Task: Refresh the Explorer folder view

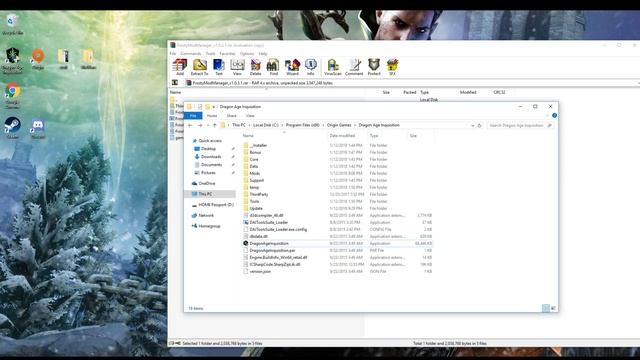Action: (480, 126)
